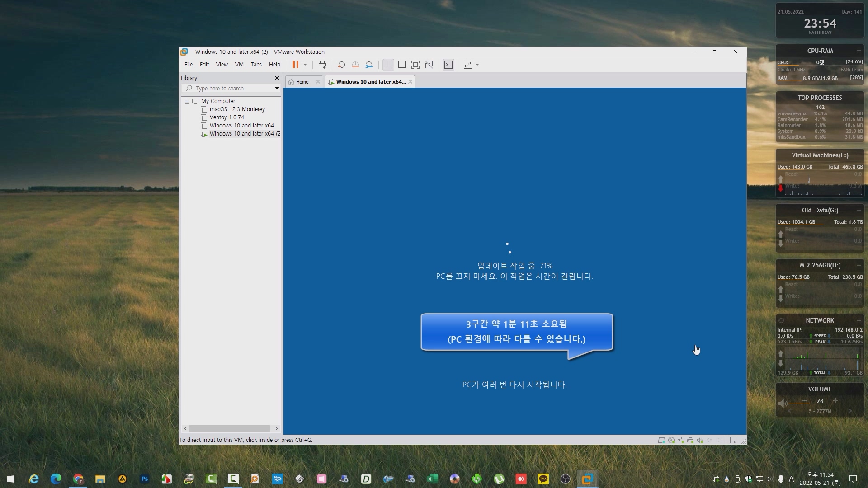Open the Tabs menu
The height and width of the screenshot is (488, 868).
[x=256, y=65]
